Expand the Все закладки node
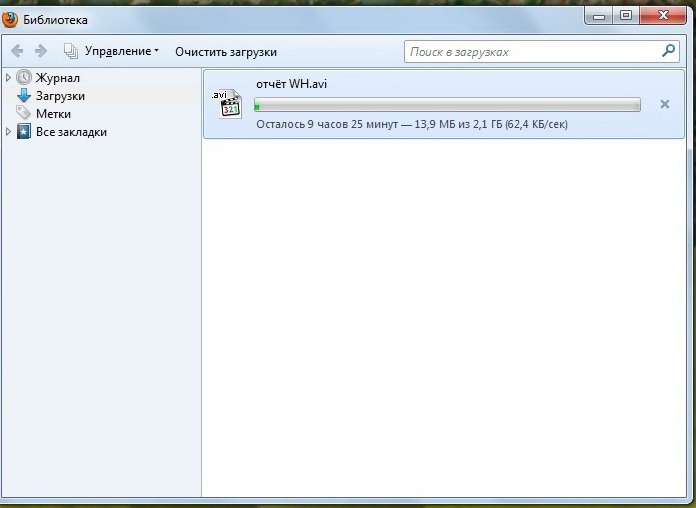Screen dimensions: 696x508 (8, 131)
